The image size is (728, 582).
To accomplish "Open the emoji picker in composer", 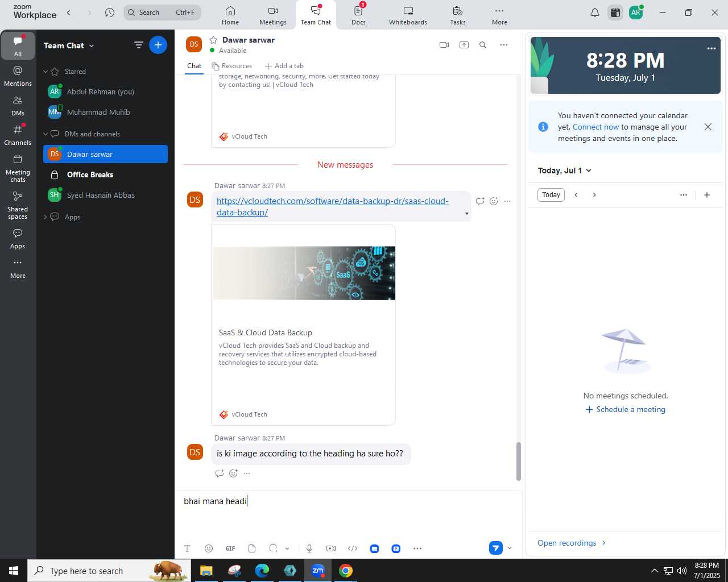I will pyautogui.click(x=209, y=548).
